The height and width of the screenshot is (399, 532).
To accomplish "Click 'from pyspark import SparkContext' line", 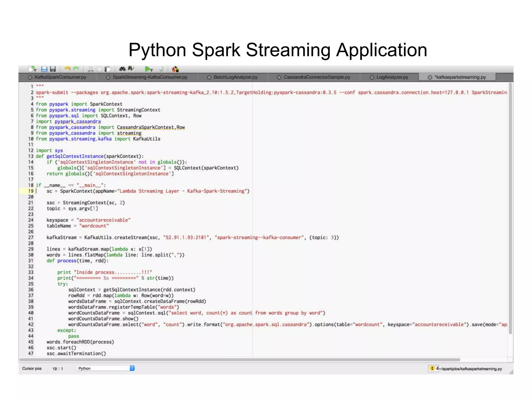I will coord(79,104).
